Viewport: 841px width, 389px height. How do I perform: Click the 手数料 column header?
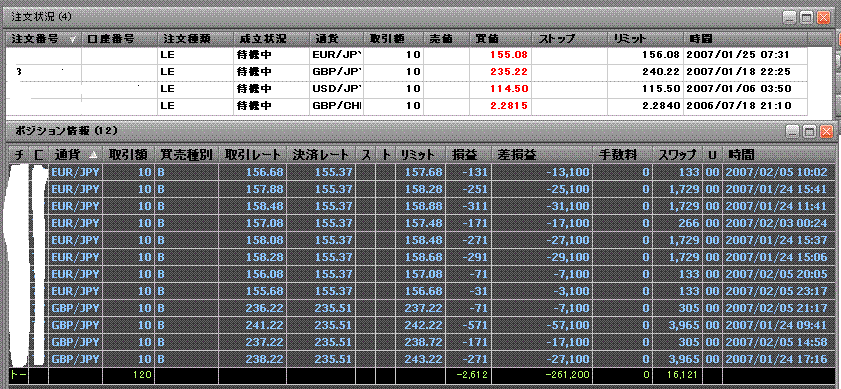click(x=625, y=155)
